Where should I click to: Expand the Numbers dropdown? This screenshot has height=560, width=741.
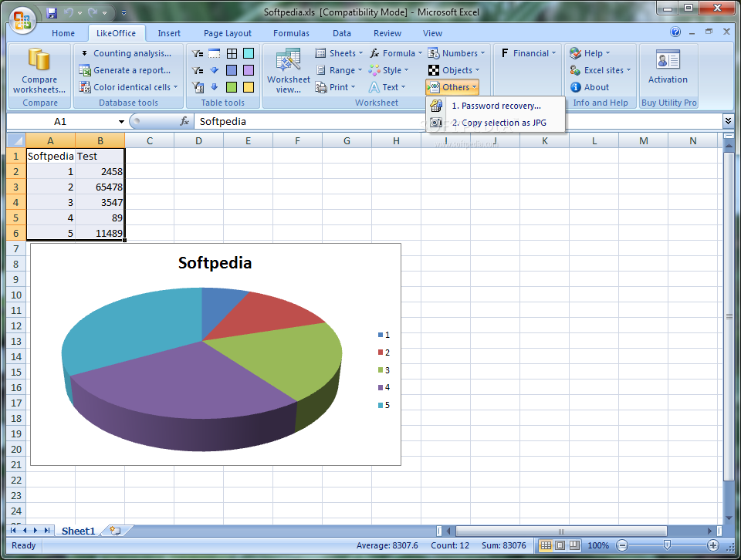pos(456,53)
